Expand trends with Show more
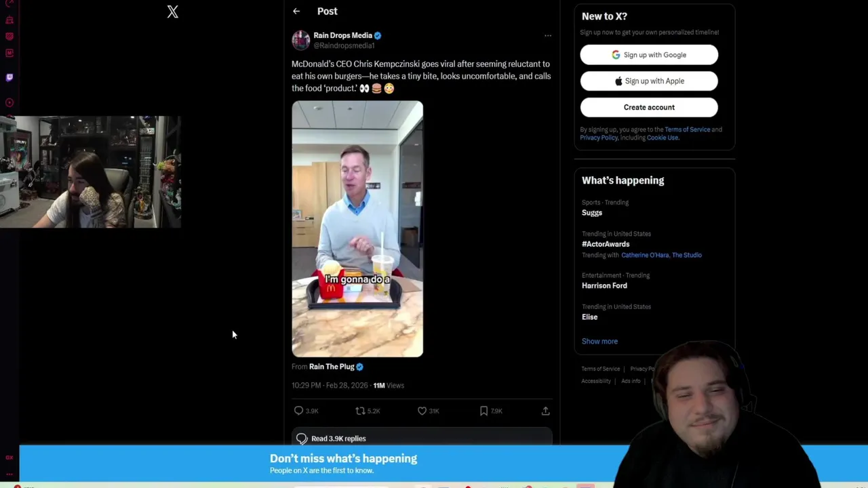The height and width of the screenshot is (488, 868). [x=599, y=342]
